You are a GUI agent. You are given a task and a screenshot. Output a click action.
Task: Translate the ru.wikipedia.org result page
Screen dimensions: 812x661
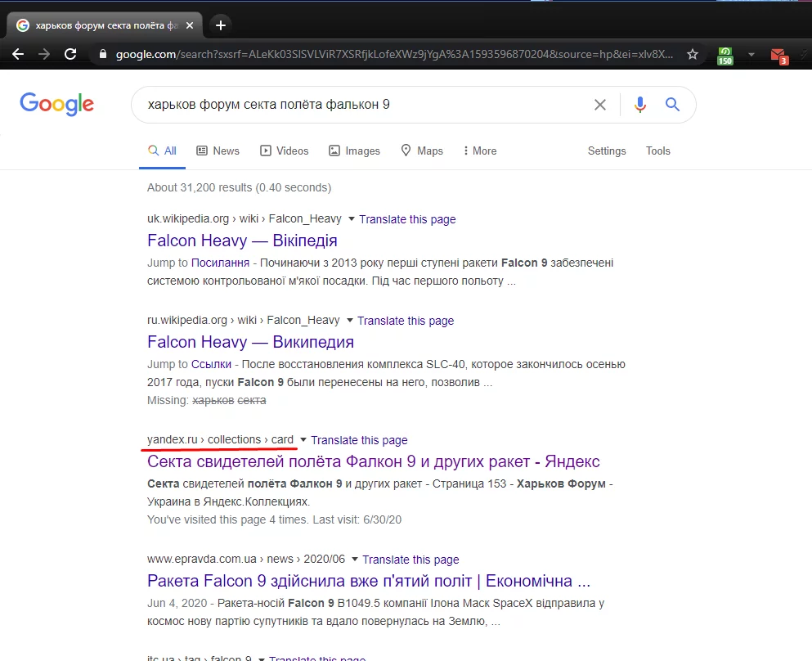click(406, 321)
